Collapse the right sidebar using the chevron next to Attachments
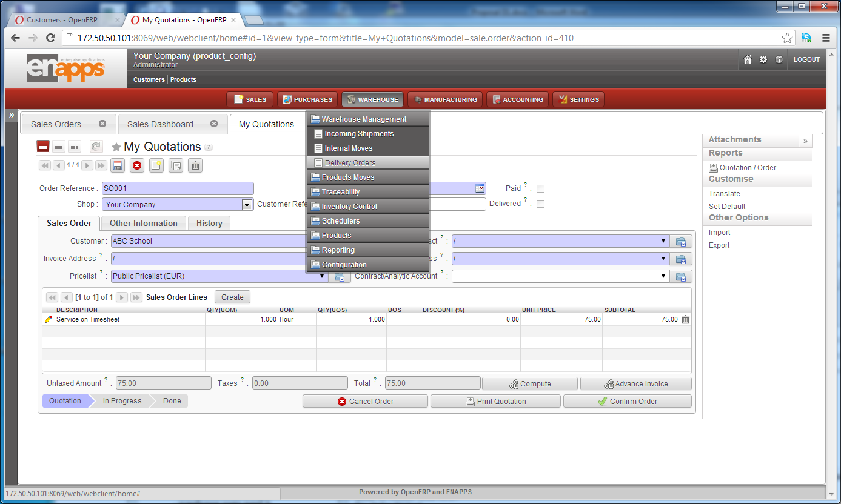Image resolution: width=841 pixels, height=504 pixels. point(805,141)
